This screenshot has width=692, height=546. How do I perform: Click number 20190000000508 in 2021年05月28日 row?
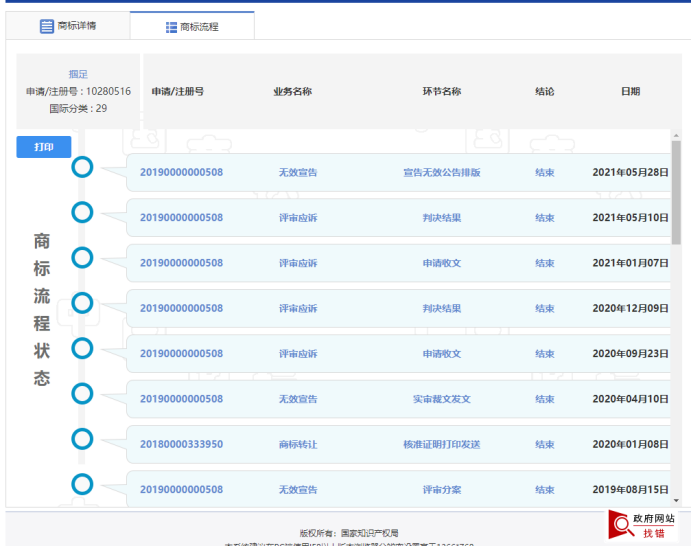point(181,173)
